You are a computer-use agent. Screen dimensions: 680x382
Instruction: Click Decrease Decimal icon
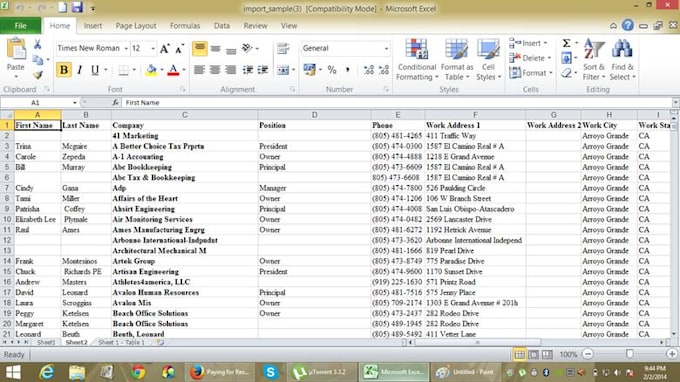384,70
